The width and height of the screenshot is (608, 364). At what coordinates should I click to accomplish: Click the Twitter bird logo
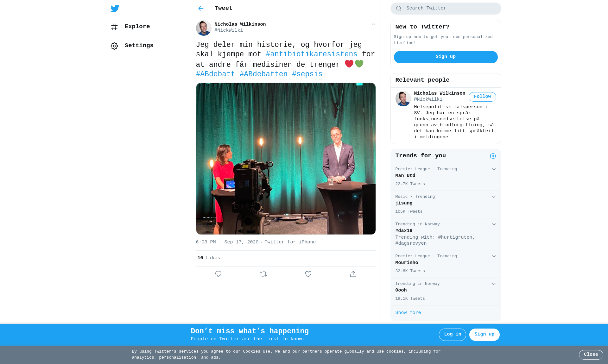click(115, 9)
